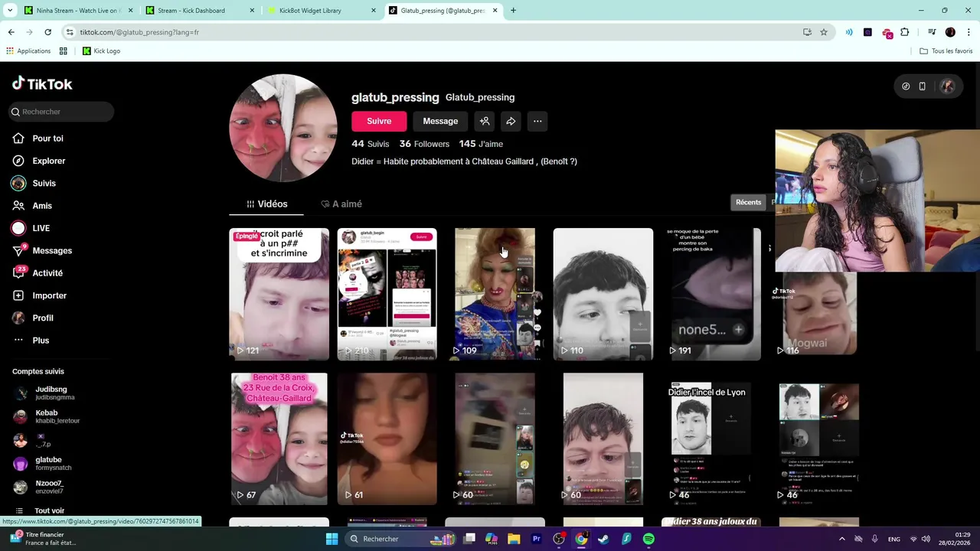980x551 pixels.
Task: Go to Suivis following feed
Action: click(x=34, y=184)
